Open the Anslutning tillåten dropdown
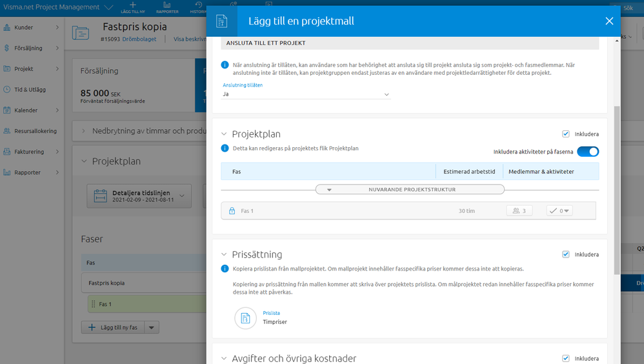 coord(306,94)
